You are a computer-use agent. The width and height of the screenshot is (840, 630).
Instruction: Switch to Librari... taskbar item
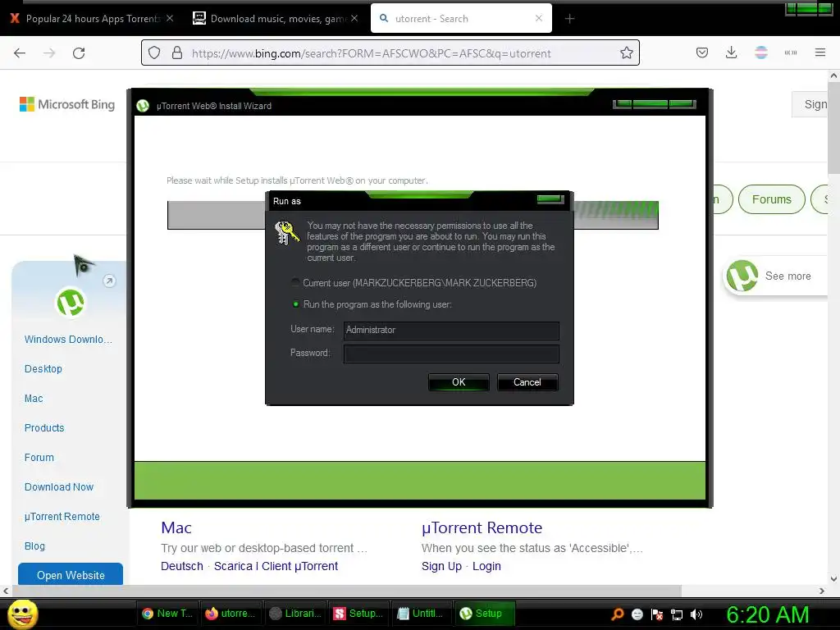click(x=295, y=614)
